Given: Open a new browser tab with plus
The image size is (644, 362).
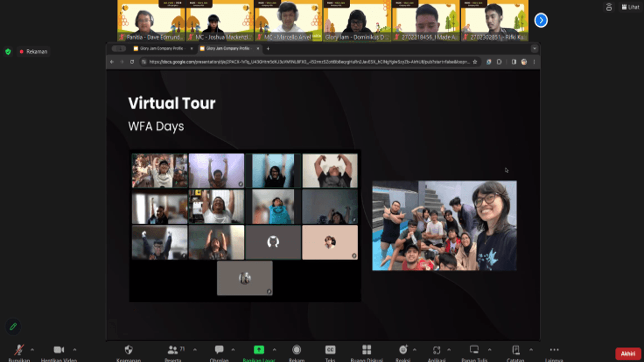Looking at the screenshot, I should click(x=268, y=49).
